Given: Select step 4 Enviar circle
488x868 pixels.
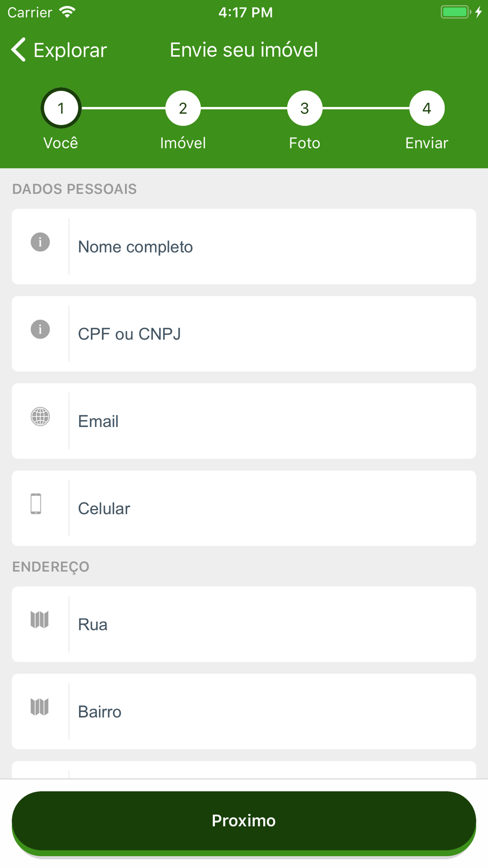Looking at the screenshot, I should tap(427, 108).
